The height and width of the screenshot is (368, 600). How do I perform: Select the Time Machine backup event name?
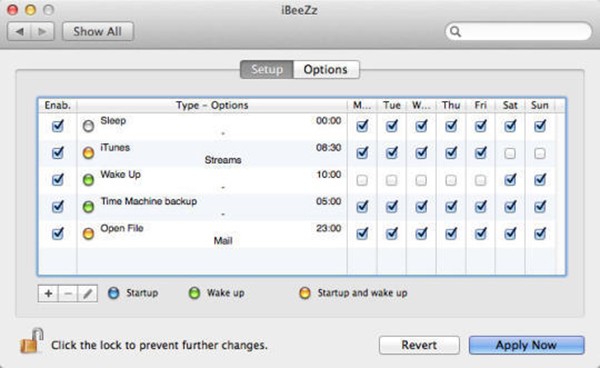click(148, 201)
